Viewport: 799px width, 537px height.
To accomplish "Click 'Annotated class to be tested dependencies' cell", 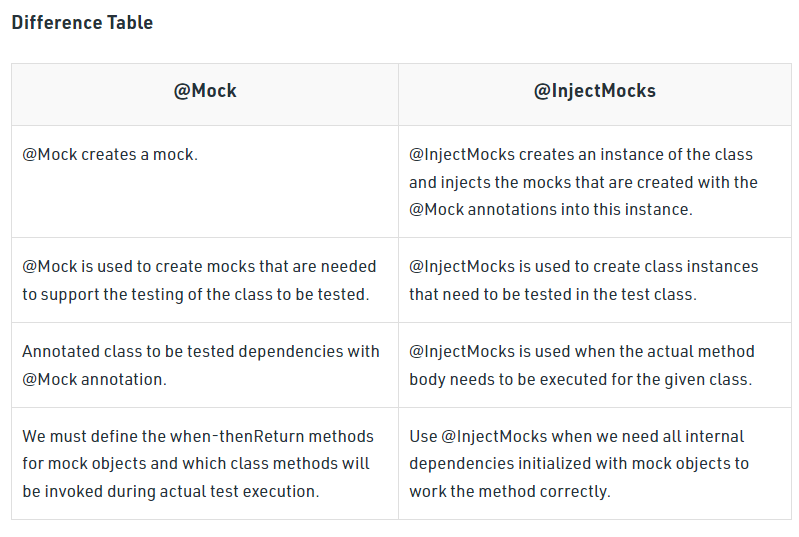I will click(x=205, y=365).
